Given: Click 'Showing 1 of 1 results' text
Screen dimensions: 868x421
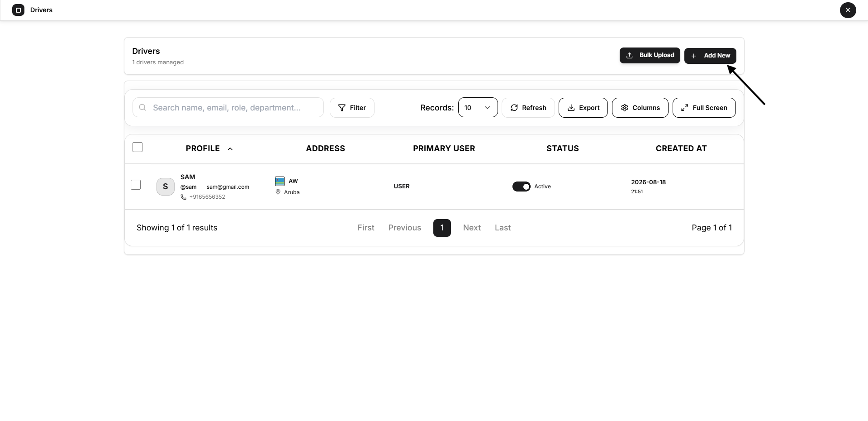Looking at the screenshot, I should coord(177,228).
